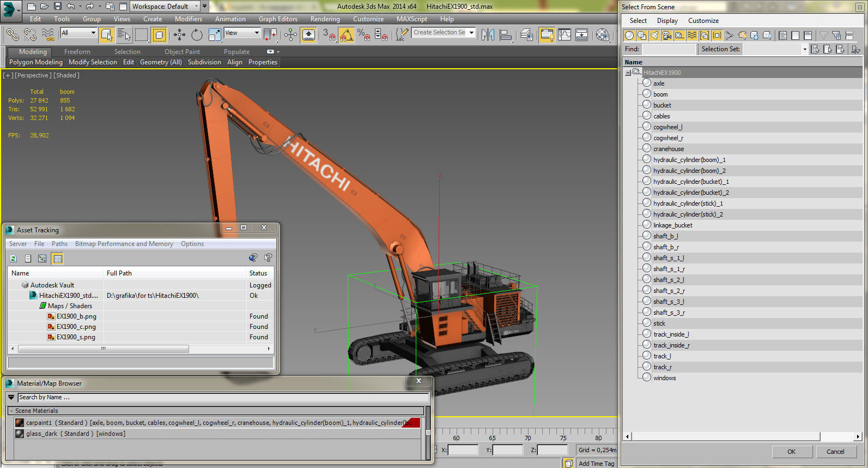Click the Unlink Selection tool

(30, 34)
